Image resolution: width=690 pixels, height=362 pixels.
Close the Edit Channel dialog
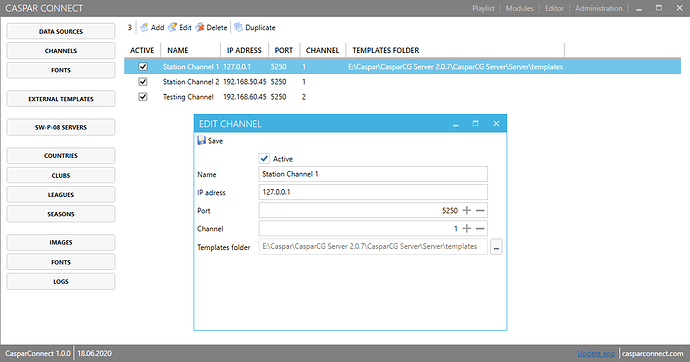tap(496, 124)
